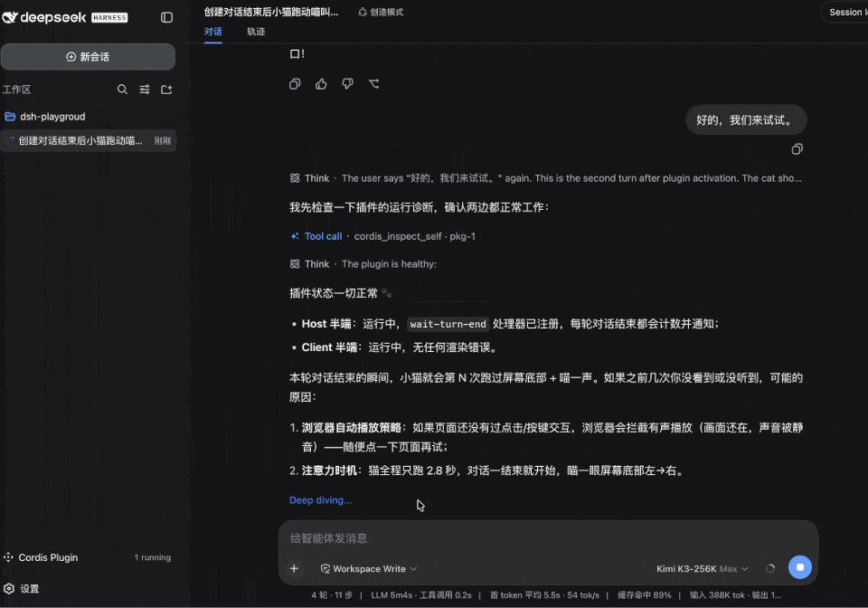Open the Kimi K3-256K Max model dropdown
This screenshot has width=868, height=608.
coord(702,569)
